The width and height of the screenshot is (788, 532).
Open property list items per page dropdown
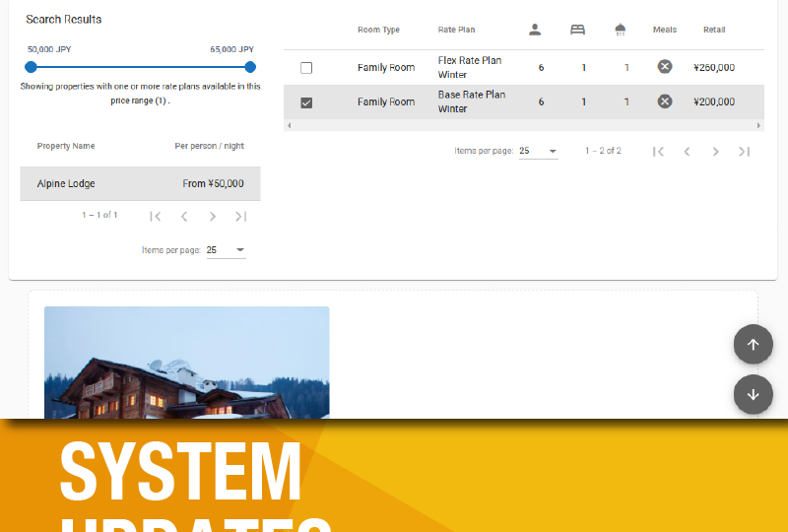pyautogui.click(x=227, y=250)
